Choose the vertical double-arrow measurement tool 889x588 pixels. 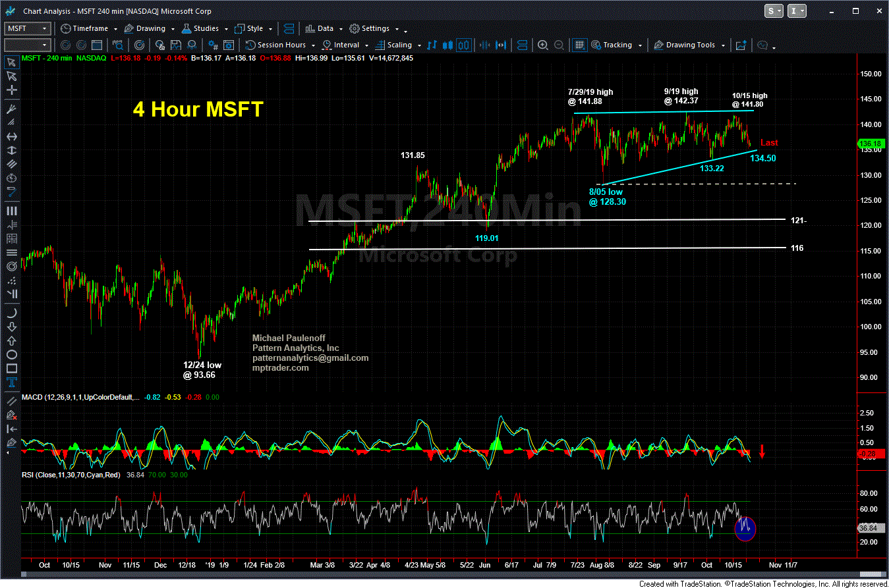[11, 151]
